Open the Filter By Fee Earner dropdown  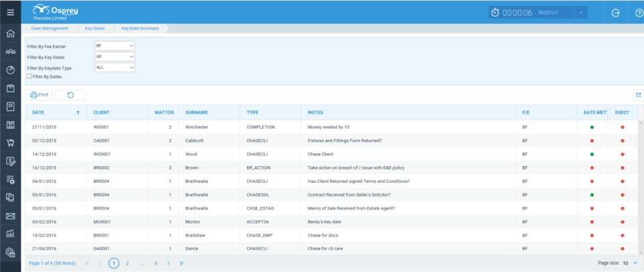tap(115, 46)
